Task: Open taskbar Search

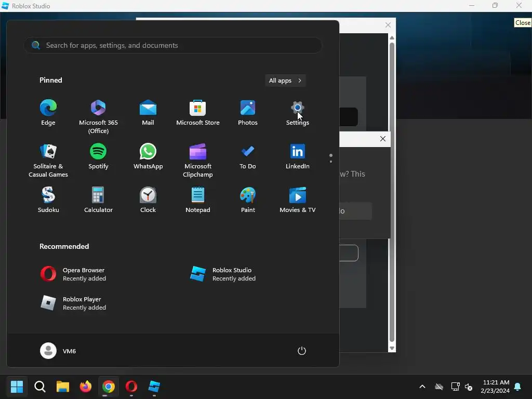Action: point(39,387)
